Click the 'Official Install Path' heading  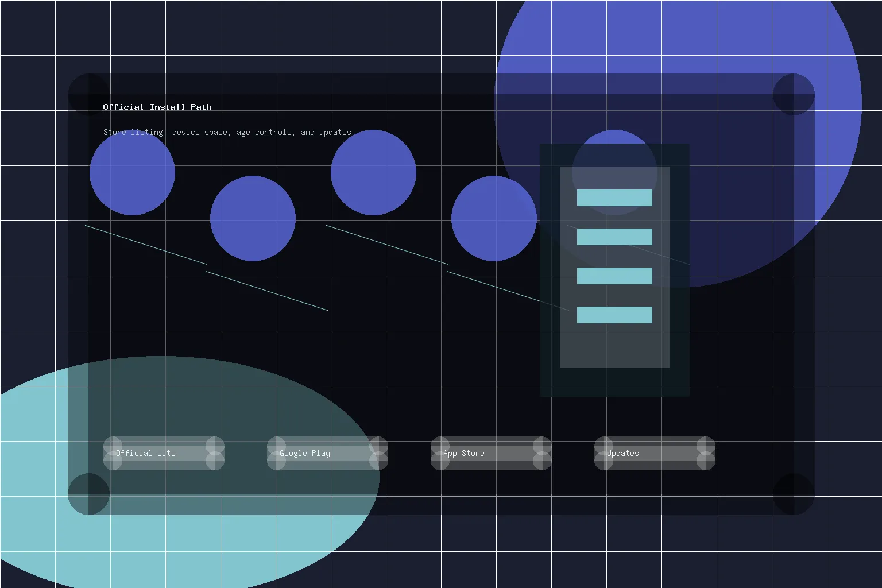coord(157,107)
